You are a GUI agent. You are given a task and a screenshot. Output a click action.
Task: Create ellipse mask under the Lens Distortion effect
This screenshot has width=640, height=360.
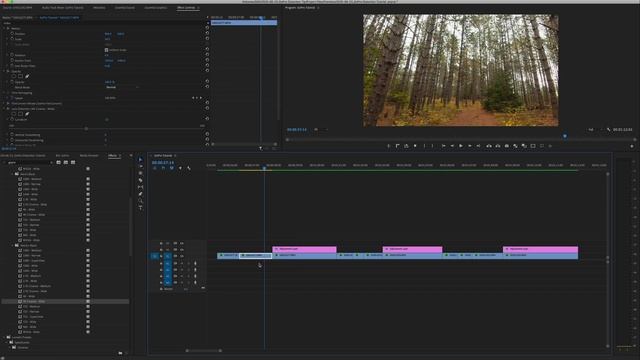[x=13, y=114]
